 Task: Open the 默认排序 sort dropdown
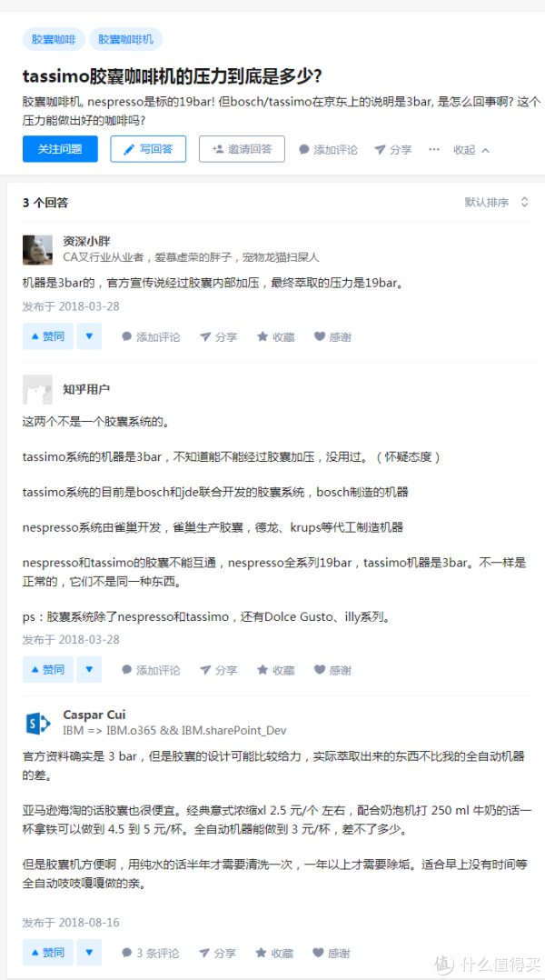496,202
